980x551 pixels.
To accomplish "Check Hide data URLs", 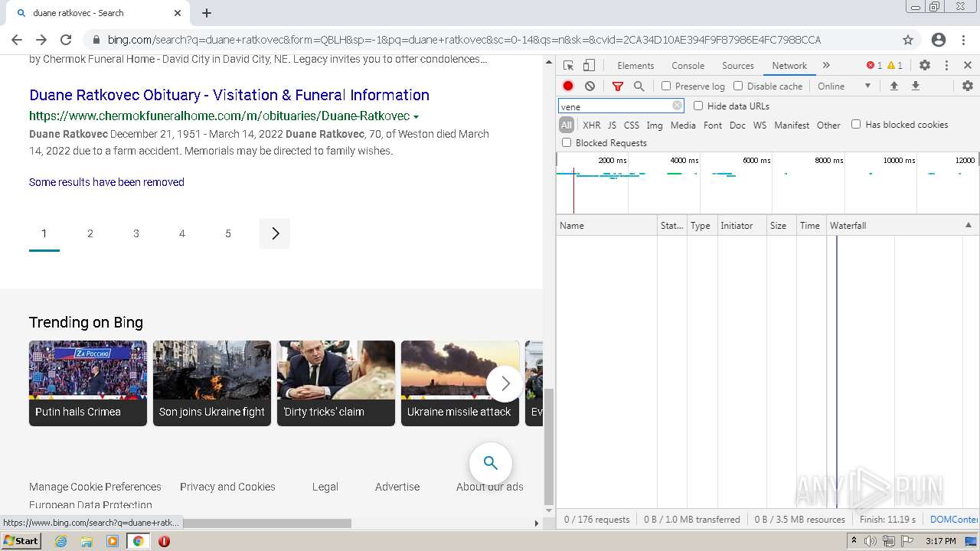I will coord(698,106).
